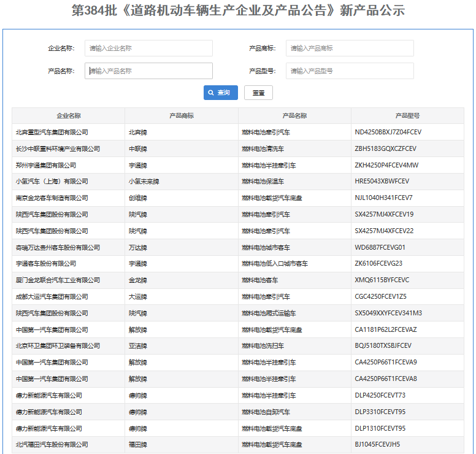The height and width of the screenshot is (454, 476).
Task: Click into the 产品型号 input field
Action: [349, 71]
